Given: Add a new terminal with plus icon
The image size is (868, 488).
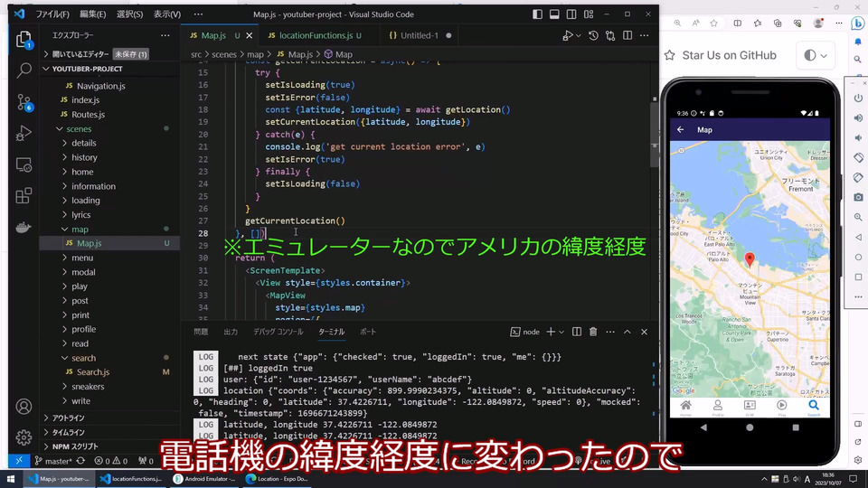Looking at the screenshot, I should [x=551, y=332].
